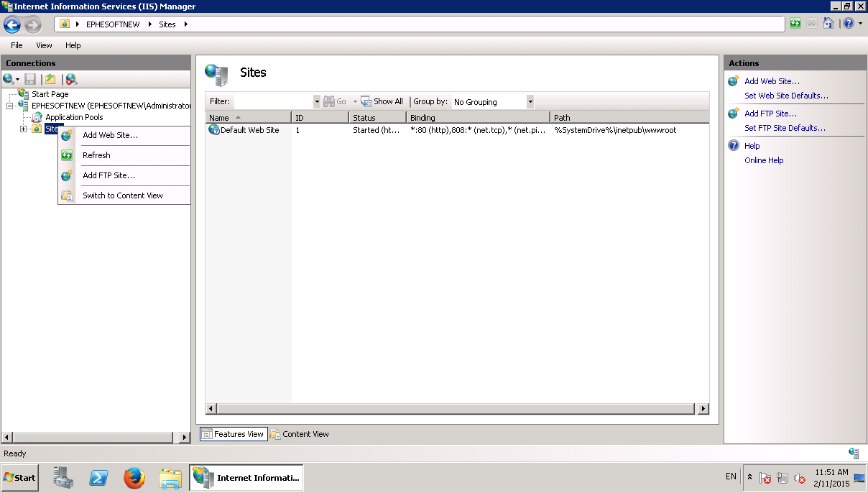
Task: Switch to the Content View tab at the bottom
Action: [299, 434]
